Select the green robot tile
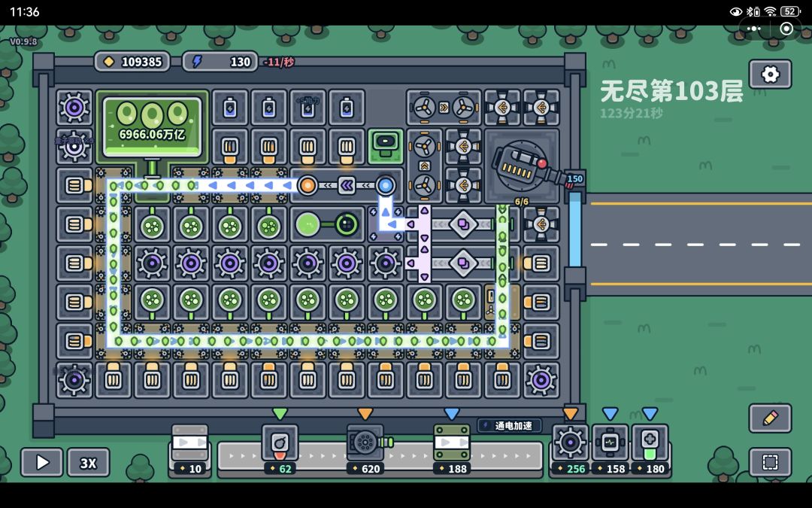This screenshot has height=508, width=812. pos(386,146)
